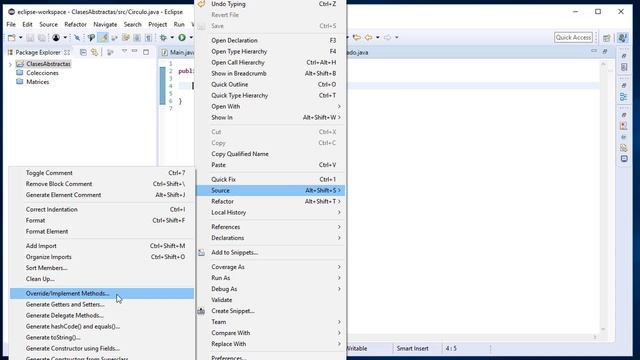Screen dimensions: 640x360
Task: Click Undo Typing context entry
Action: click(271, 4)
